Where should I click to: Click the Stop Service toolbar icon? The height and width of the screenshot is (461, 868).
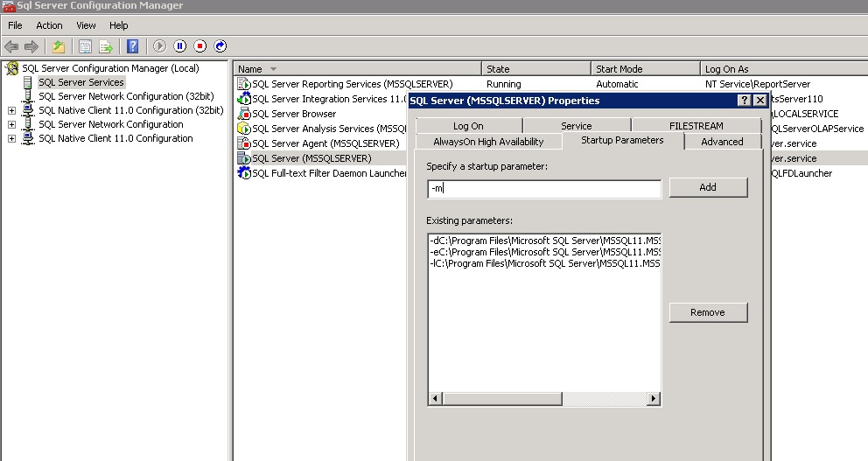point(199,46)
